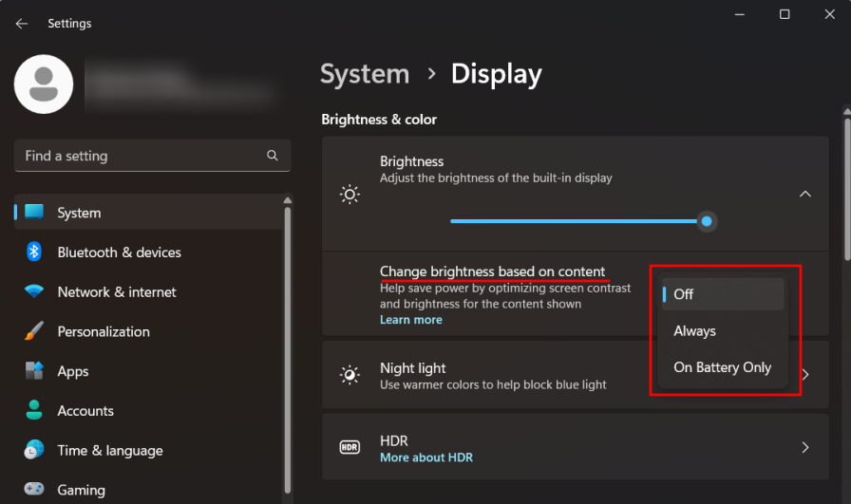Image resolution: width=851 pixels, height=504 pixels.
Task: Click the Personalization paintbrush icon
Action: 34,332
